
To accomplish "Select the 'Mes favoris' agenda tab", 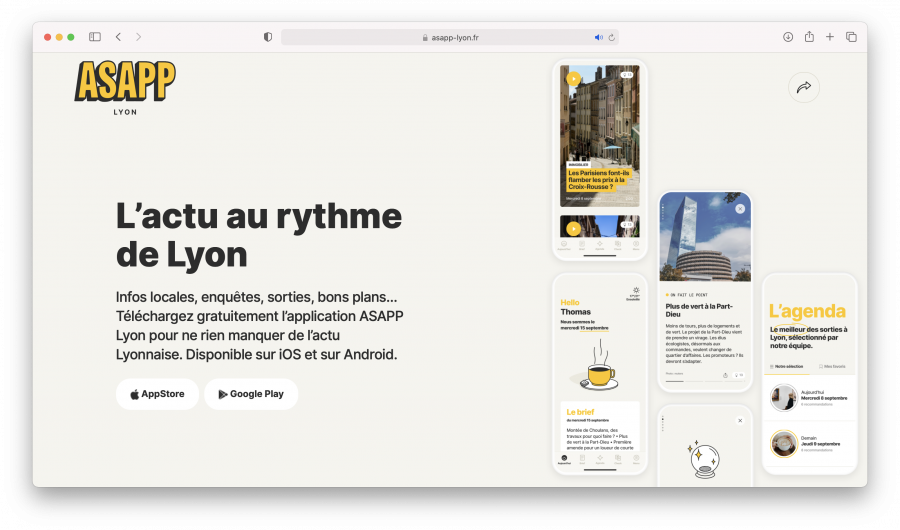I will [832, 366].
